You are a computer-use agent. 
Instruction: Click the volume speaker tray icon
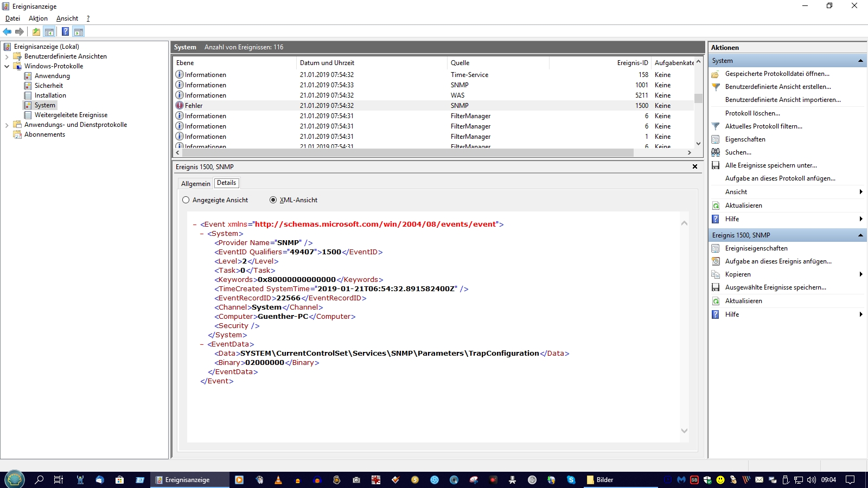click(811, 480)
